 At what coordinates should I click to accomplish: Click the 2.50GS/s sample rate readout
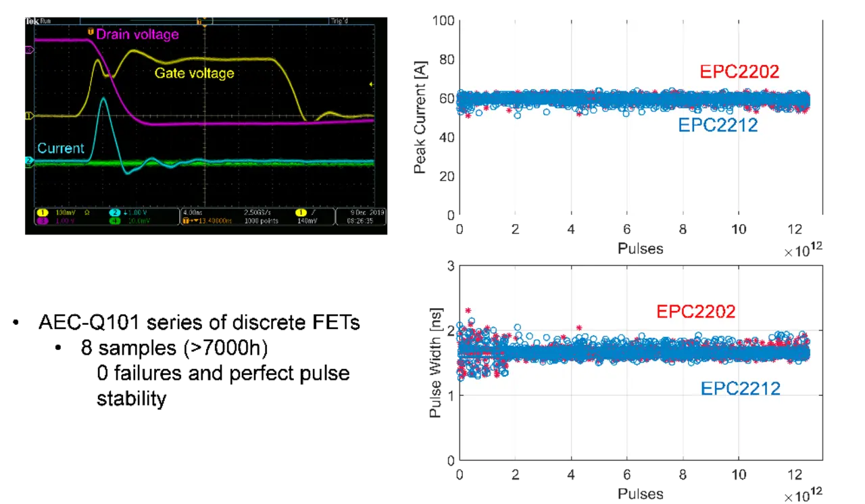(x=257, y=213)
